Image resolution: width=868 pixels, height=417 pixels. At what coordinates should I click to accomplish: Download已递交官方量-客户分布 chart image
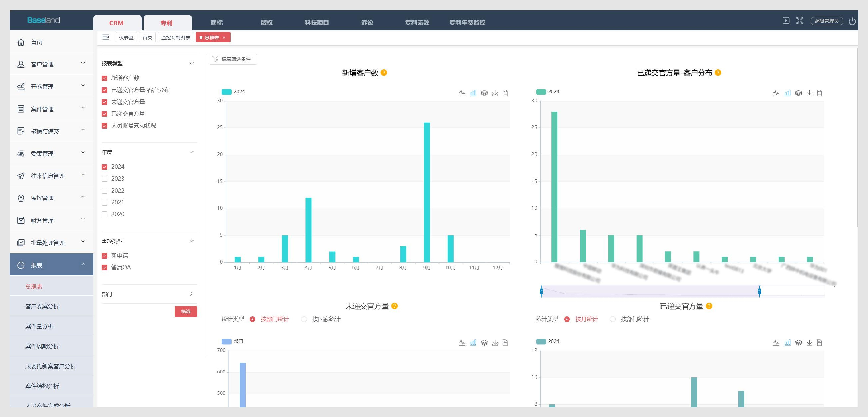pos(809,93)
